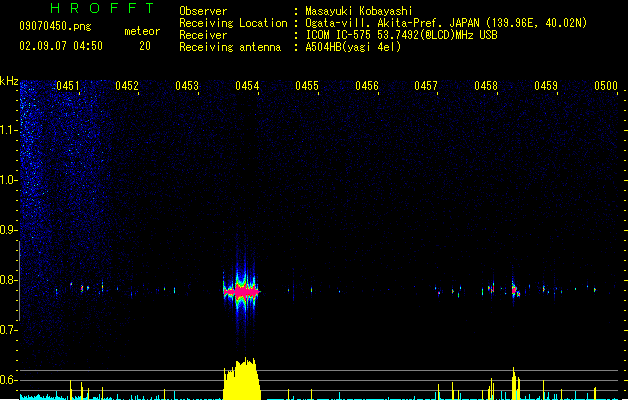The height and width of the screenshot is (400, 629).
Task: Select the 0451 time label
Action: [68, 87]
